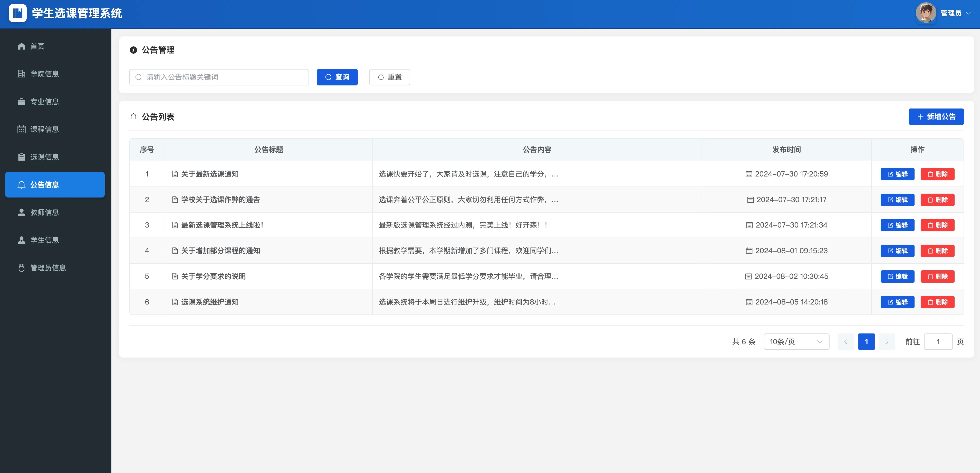
Task: Click the 专业信息 briefcase icon
Action: (x=21, y=102)
